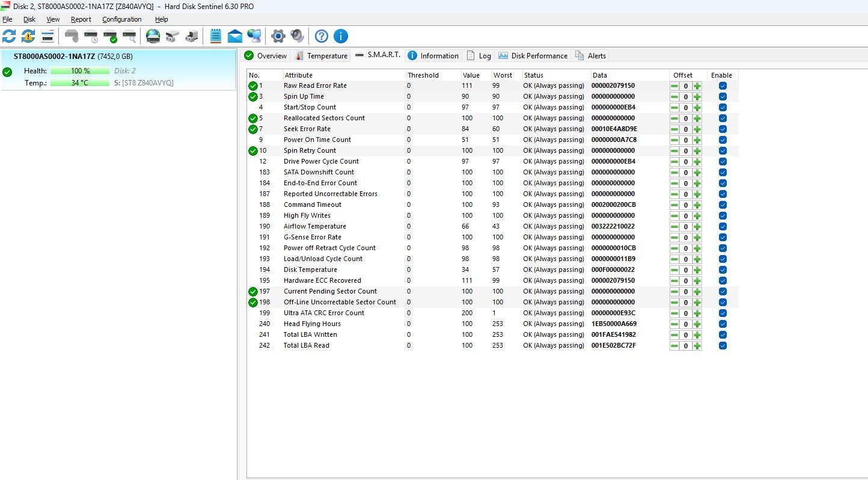The width and height of the screenshot is (868, 480).
Task: Open help with the question mark icon
Action: tap(322, 36)
